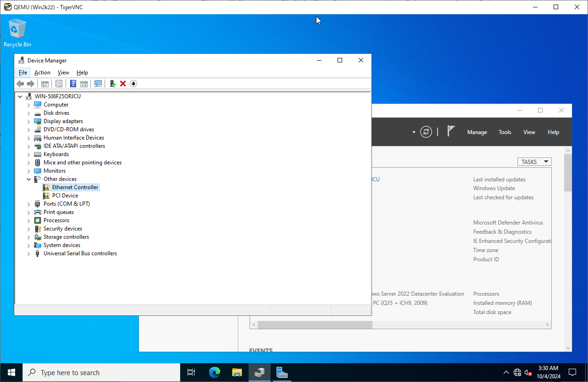Click the down-arrow Disable device icon
Image resolution: width=588 pixels, height=382 pixels.
133,84
